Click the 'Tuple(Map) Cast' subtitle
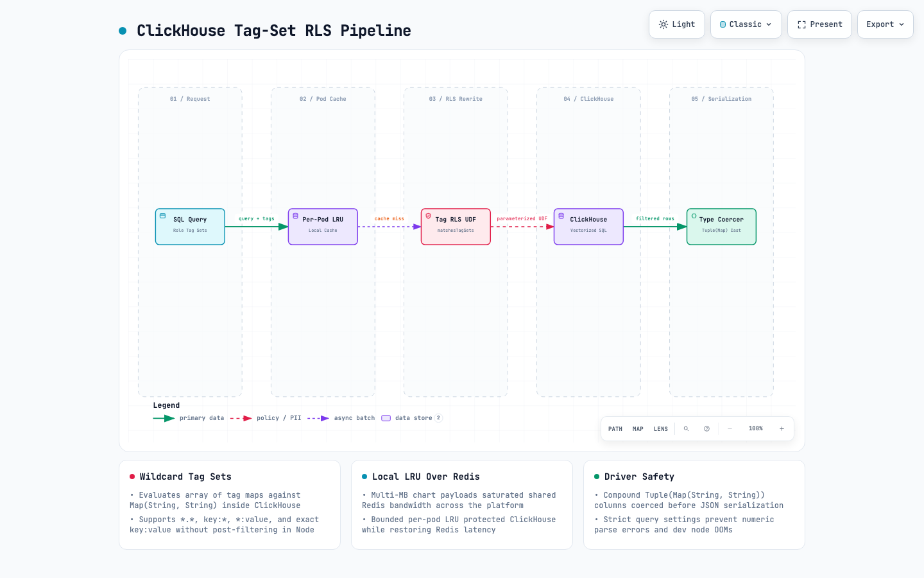 point(721,231)
